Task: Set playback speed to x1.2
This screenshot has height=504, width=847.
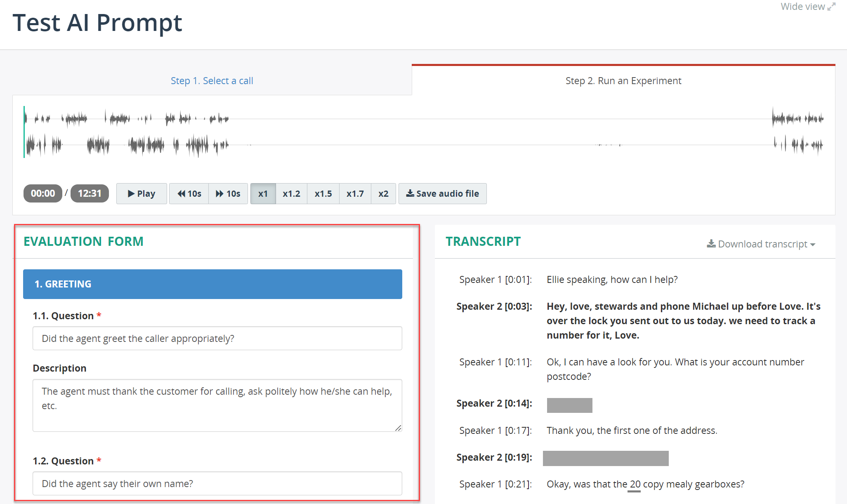Action: click(x=291, y=193)
